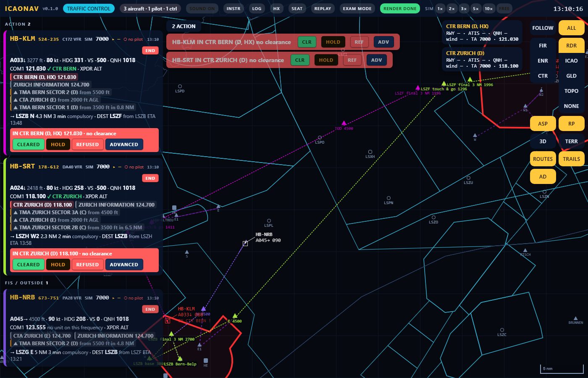Click the W2 reporting point triangle
Image resolution: width=588 pixels, height=378 pixels.
pyautogui.click(x=541, y=90)
